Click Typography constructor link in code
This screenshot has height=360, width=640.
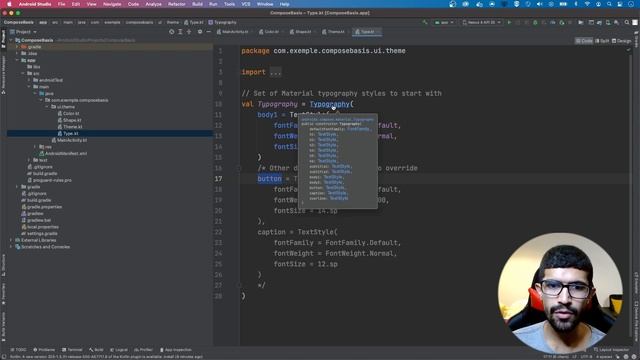(x=329, y=104)
